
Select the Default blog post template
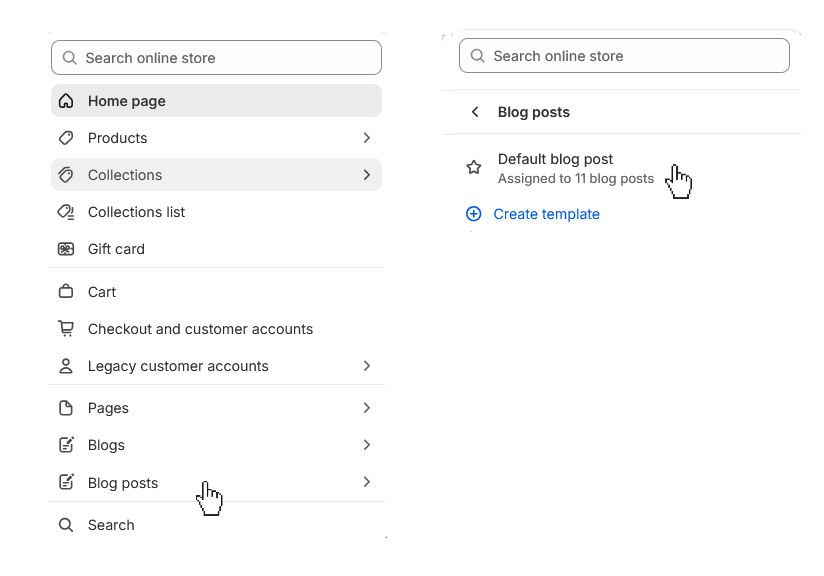click(x=624, y=168)
